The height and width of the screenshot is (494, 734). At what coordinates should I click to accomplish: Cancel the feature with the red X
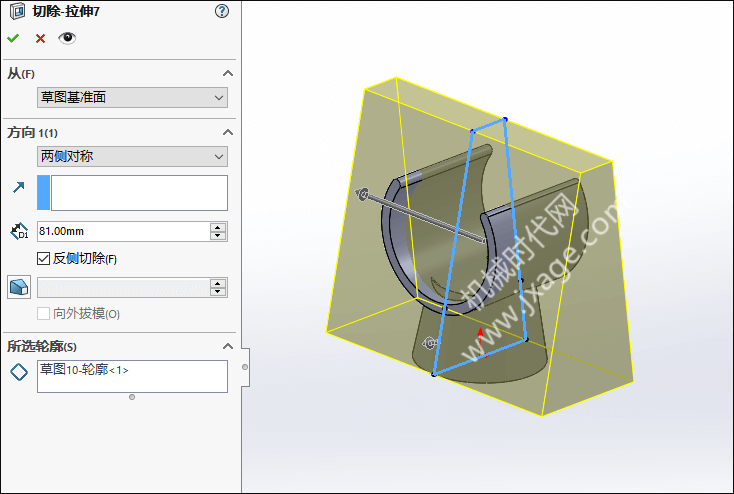40,38
